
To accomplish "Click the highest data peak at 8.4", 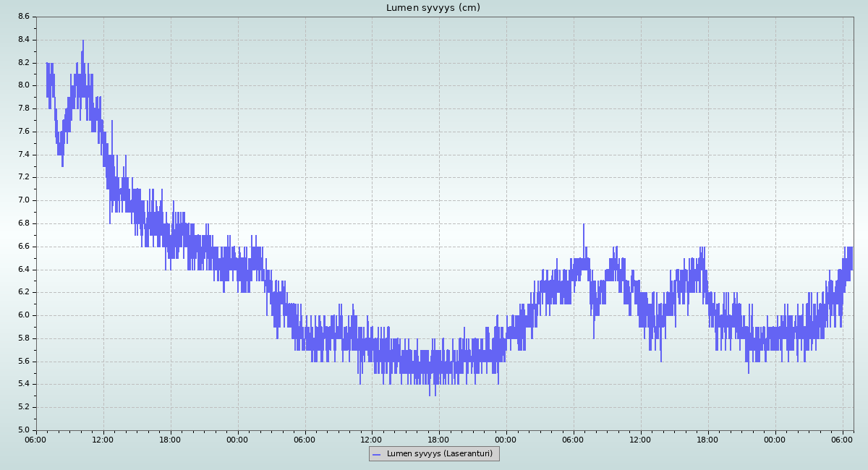I will tap(83, 41).
